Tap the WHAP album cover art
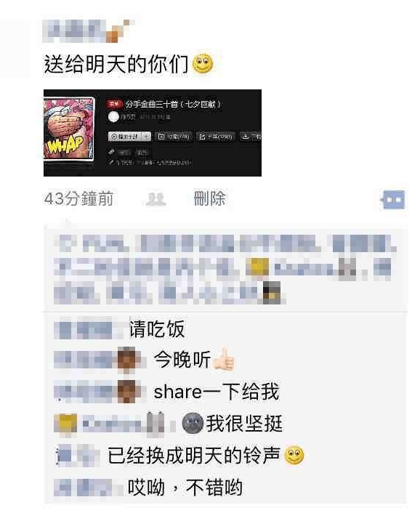This screenshot has height=513, width=420. coord(69,129)
